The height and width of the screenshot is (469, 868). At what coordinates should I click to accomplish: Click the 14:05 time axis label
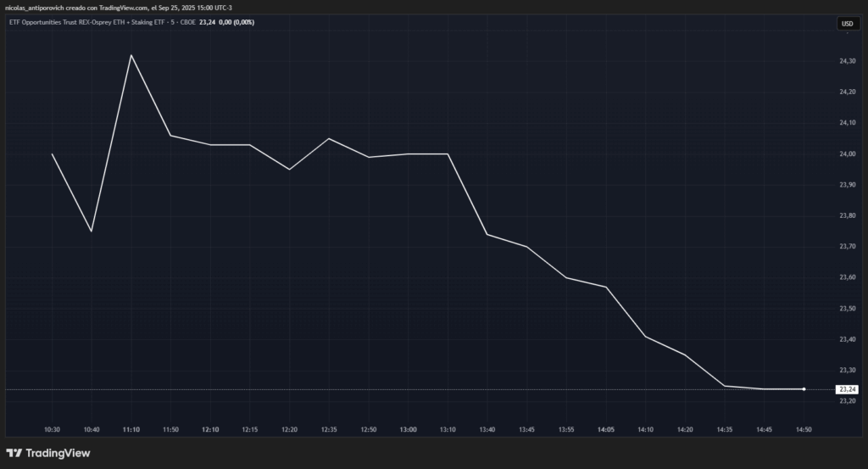pyautogui.click(x=605, y=430)
